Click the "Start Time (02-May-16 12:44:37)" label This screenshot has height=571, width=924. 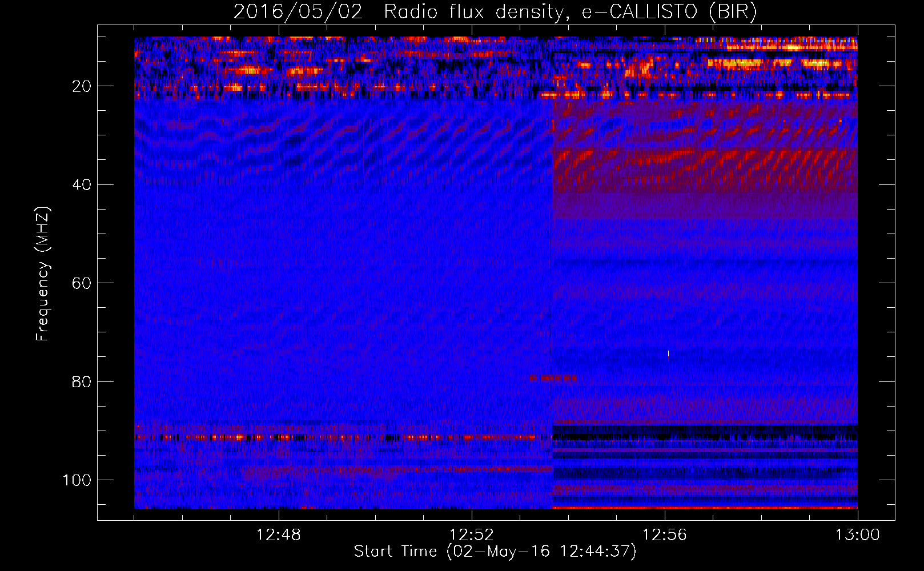(x=495, y=552)
